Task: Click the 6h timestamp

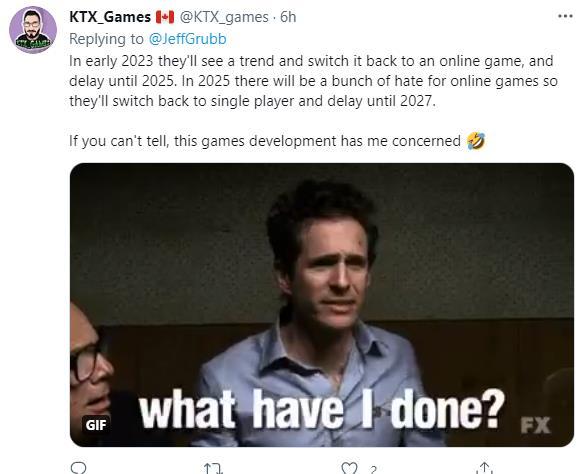Action: pyautogui.click(x=288, y=17)
